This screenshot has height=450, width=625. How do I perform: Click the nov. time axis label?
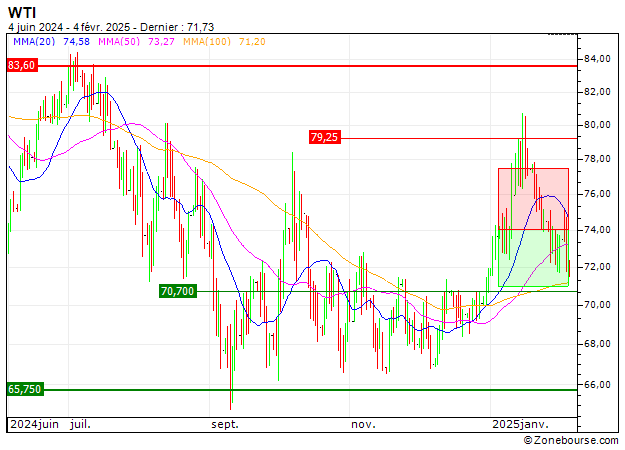pyautogui.click(x=363, y=424)
